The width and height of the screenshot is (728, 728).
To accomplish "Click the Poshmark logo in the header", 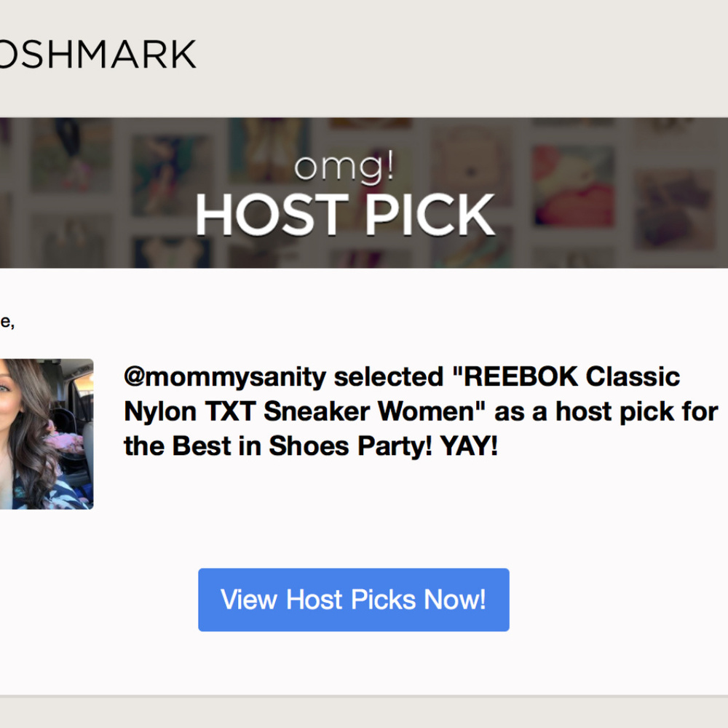I will 98,55.
